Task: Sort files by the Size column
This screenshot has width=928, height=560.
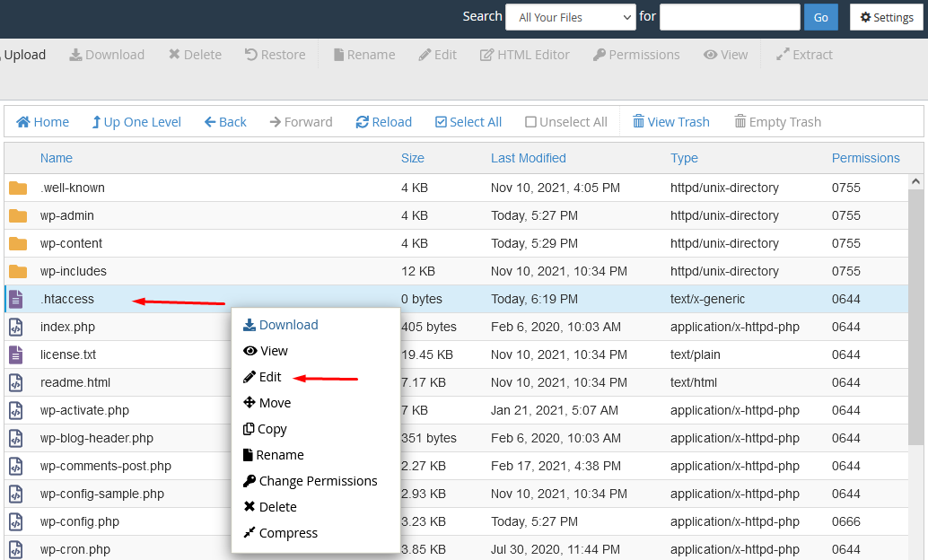Action: coord(413,158)
